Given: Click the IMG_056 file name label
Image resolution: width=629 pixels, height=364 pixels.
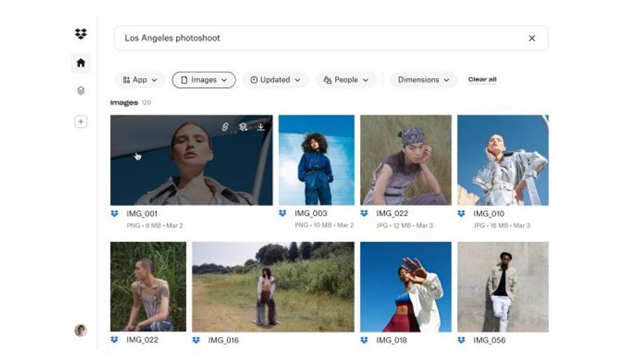Looking at the screenshot, I should pos(489,340).
